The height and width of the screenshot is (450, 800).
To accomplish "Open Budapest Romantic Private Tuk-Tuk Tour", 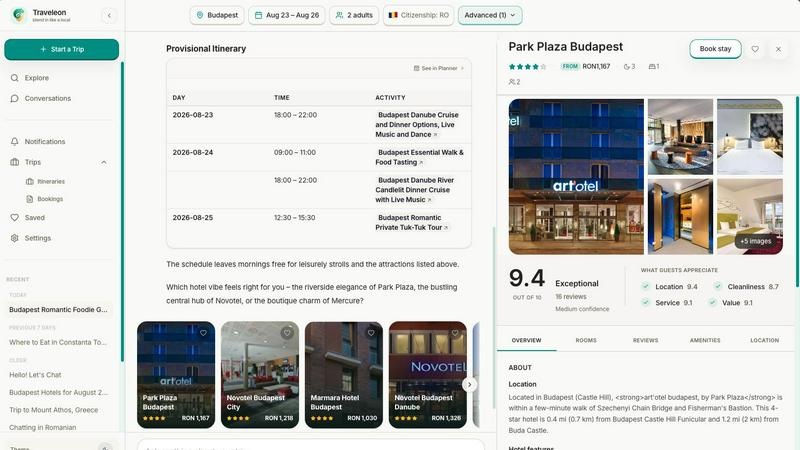I will point(411,222).
